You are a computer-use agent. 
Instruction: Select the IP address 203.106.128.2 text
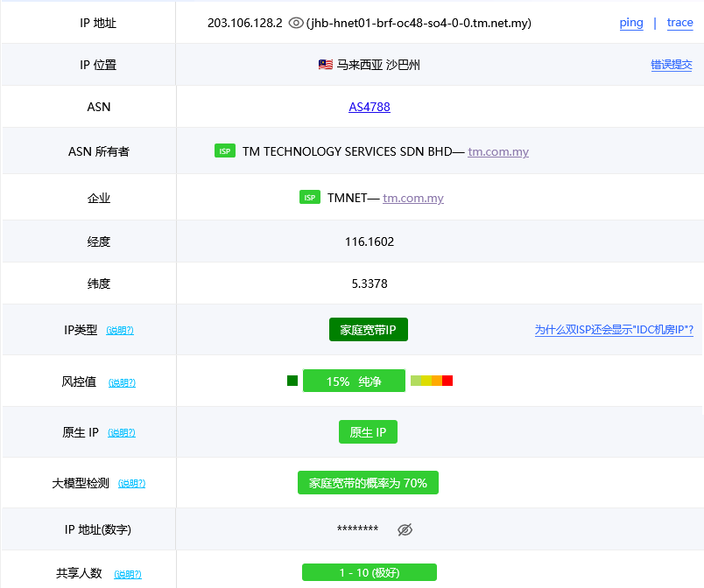[244, 23]
